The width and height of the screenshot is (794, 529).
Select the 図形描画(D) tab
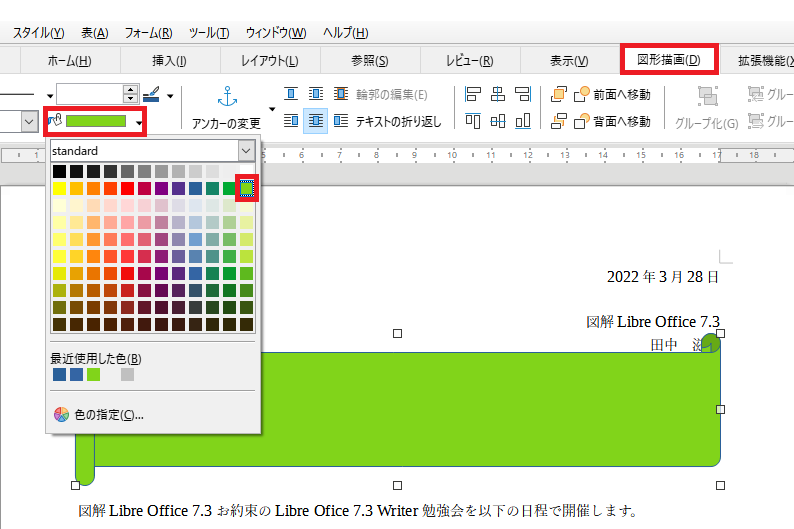[x=668, y=60]
